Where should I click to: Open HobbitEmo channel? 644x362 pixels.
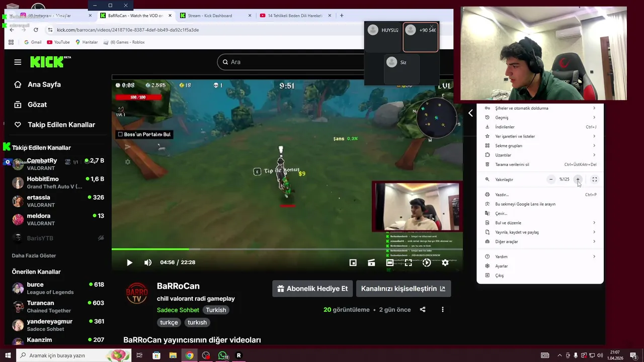[x=58, y=183]
